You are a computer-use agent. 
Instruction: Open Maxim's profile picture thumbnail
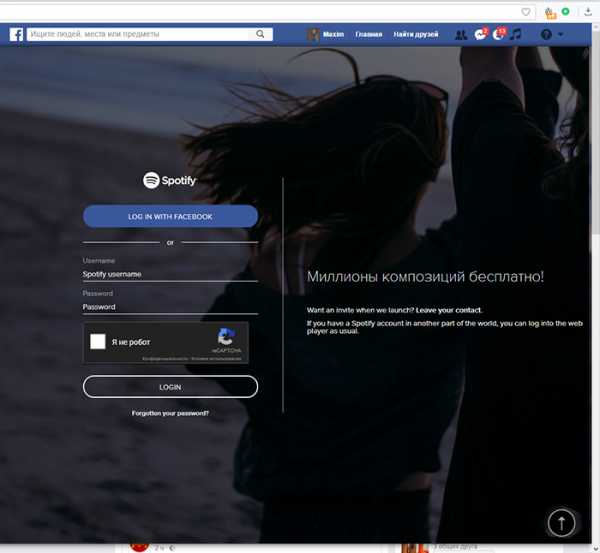click(313, 34)
